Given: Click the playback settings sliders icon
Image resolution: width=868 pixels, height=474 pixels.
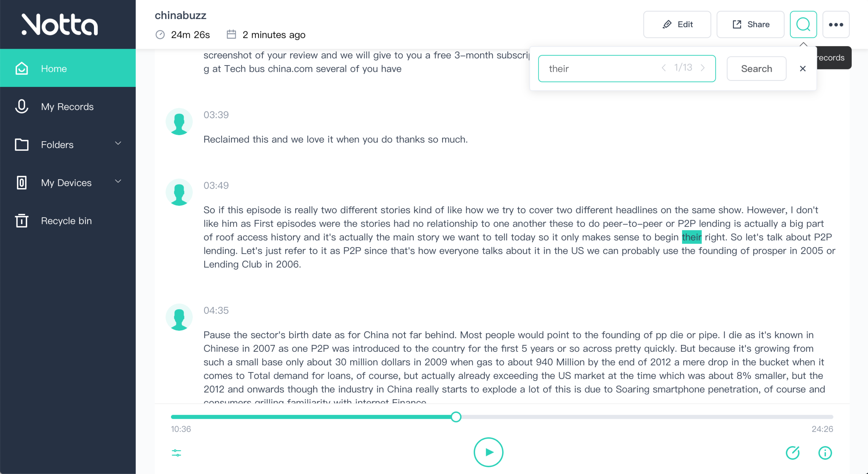Looking at the screenshot, I should (176, 453).
